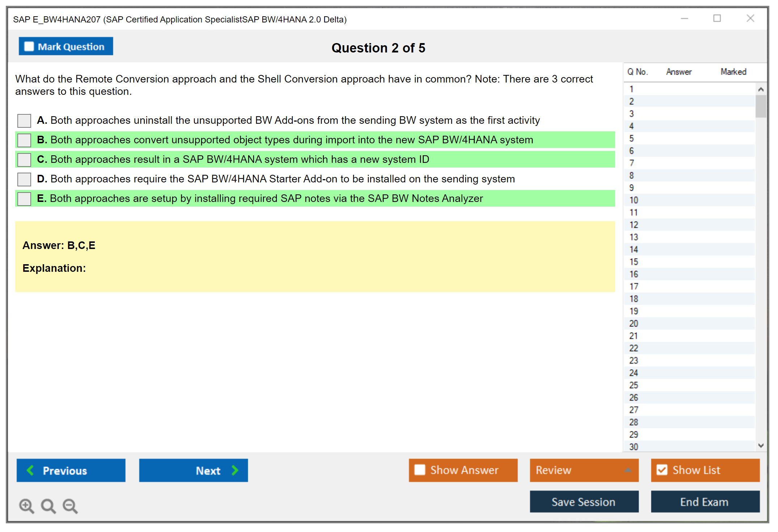Click the End Exam button
Image resolution: width=778 pixels, height=532 pixels.
[705, 502]
